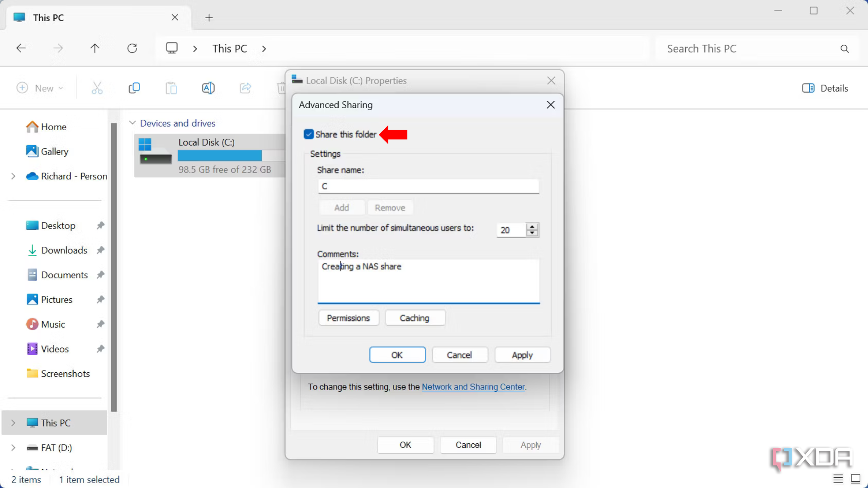
Task: Open the Network and Sharing Center link
Action: [x=473, y=387]
